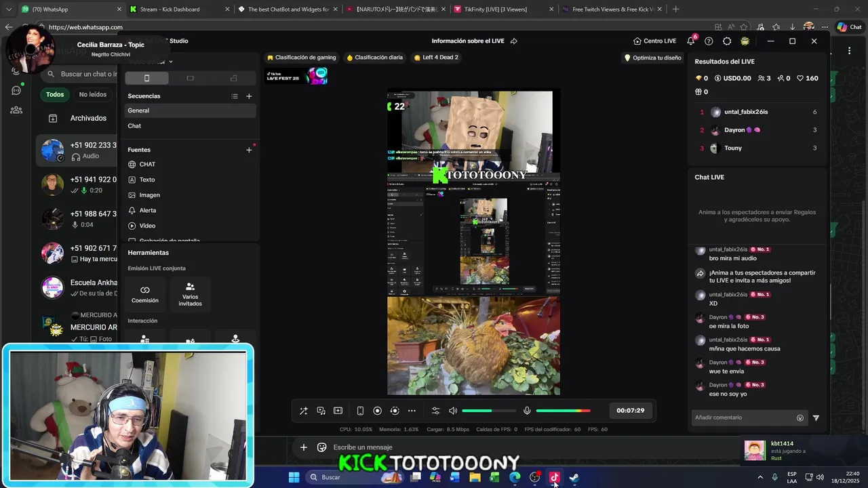Open LIVE Studio settings gear
This screenshot has width=868, height=488.
click(x=727, y=41)
